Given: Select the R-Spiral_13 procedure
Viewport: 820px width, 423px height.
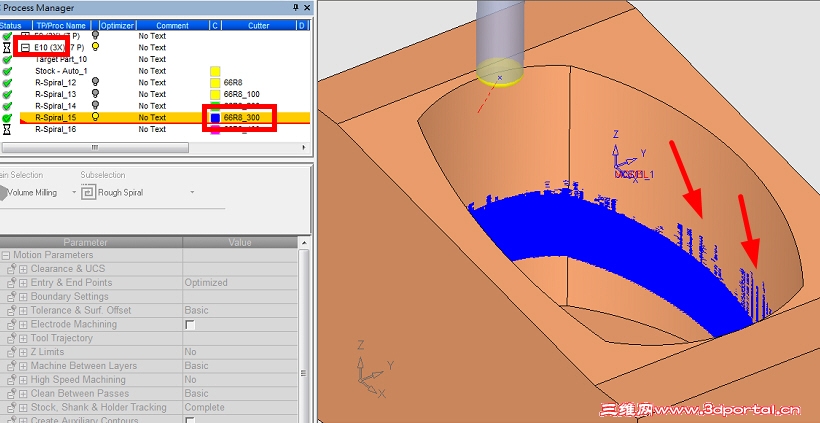Looking at the screenshot, I should pos(55,94).
